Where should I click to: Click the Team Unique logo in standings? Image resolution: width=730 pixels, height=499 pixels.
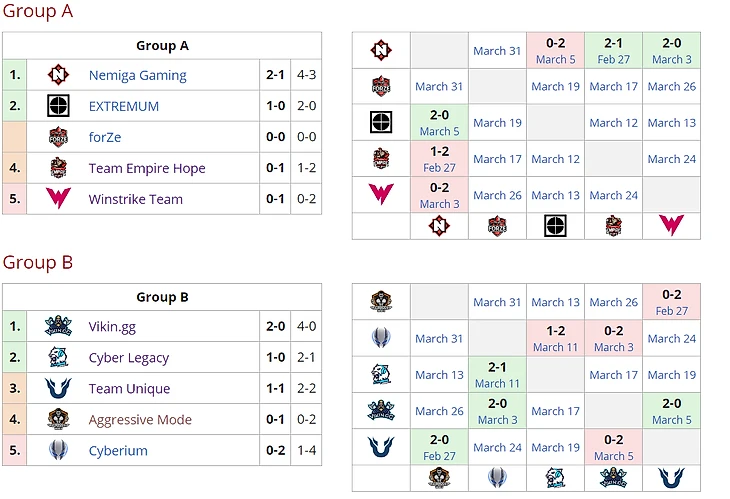[x=59, y=388]
